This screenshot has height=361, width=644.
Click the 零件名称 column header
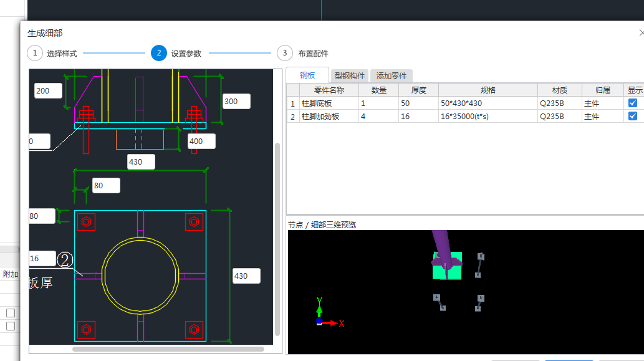[x=329, y=90]
